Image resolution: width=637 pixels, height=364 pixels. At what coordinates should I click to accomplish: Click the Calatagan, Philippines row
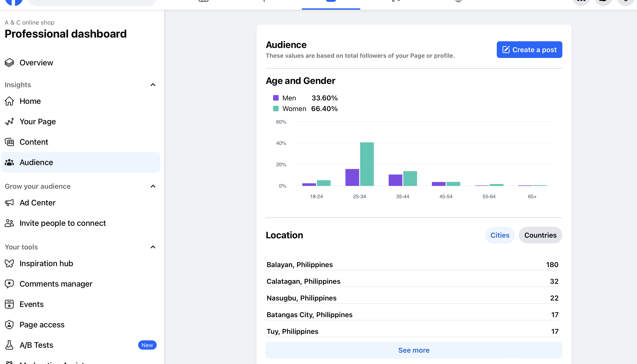coord(412,281)
